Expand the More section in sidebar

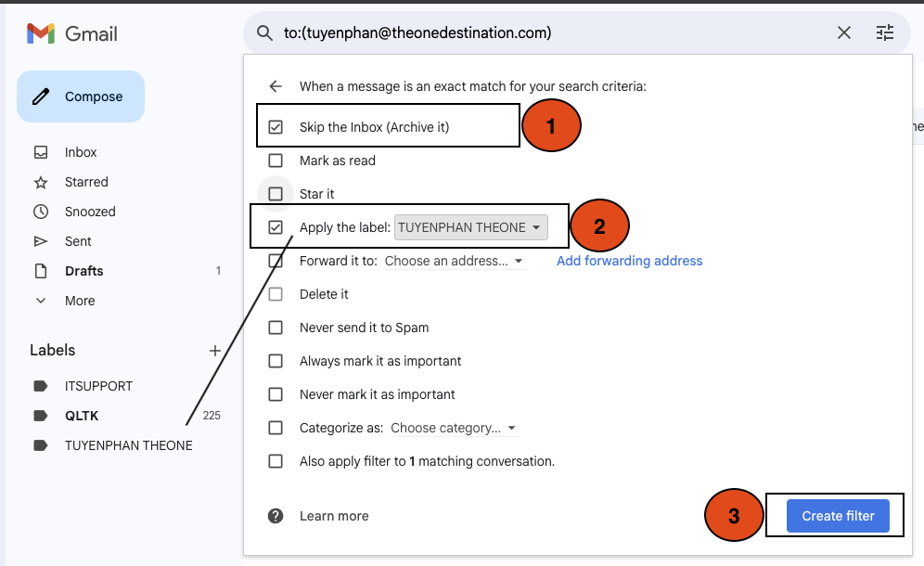pos(79,301)
